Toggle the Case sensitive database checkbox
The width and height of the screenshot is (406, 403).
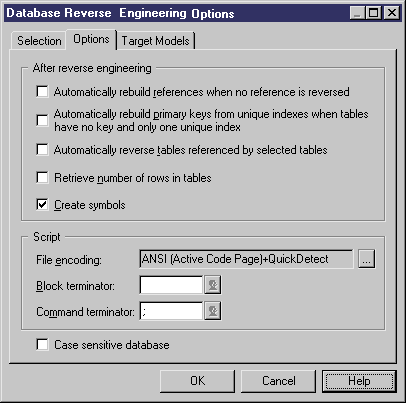(x=42, y=344)
